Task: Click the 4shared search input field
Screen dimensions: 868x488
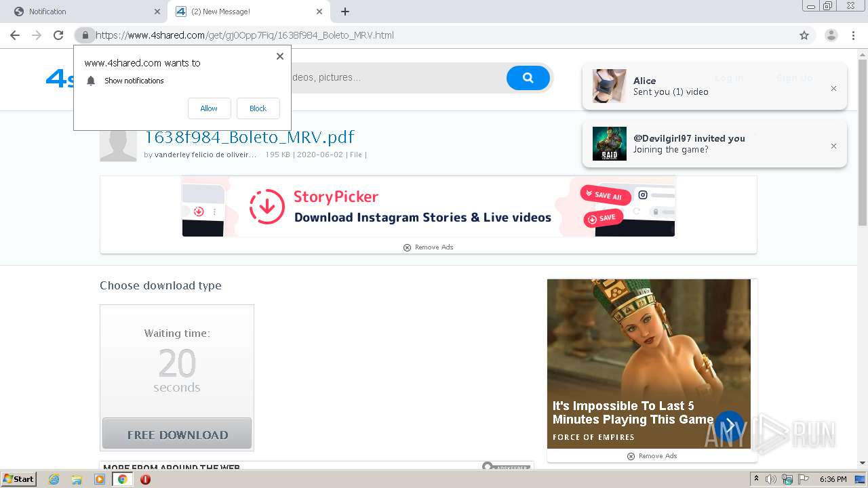Action: point(397,78)
